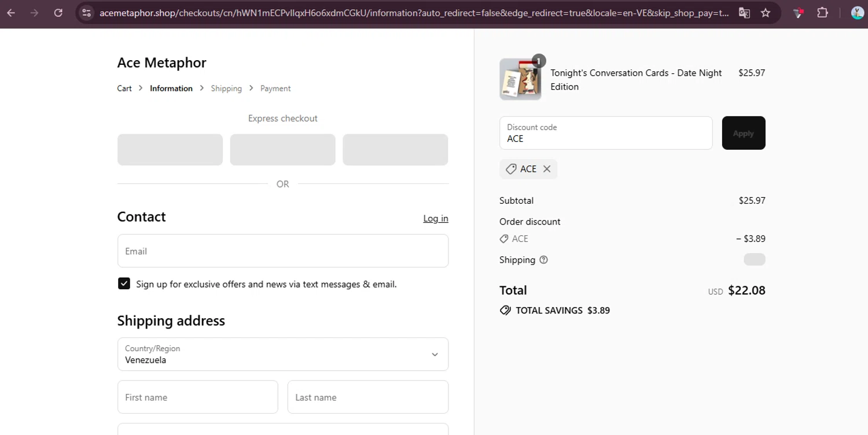The height and width of the screenshot is (435, 868).
Task: Click the first express checkout button
Action: pos(170,150)
